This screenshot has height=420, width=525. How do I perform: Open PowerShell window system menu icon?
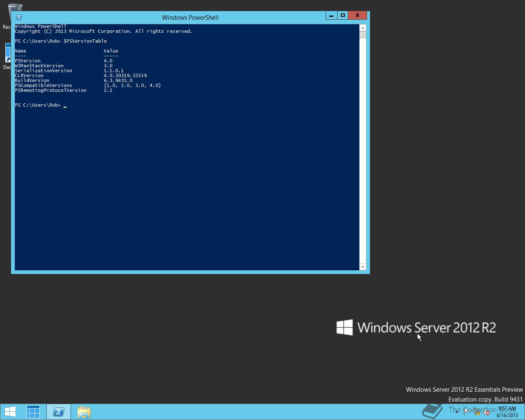coord(18,17)
